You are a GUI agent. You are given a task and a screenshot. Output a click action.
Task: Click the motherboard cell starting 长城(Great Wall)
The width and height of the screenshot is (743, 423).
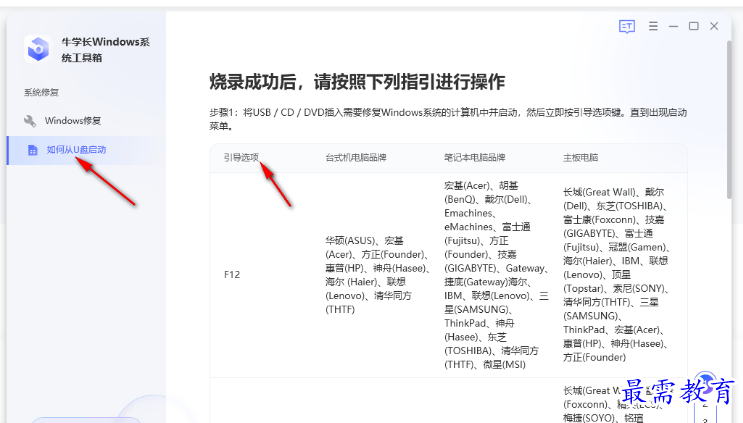coord(616,275)
